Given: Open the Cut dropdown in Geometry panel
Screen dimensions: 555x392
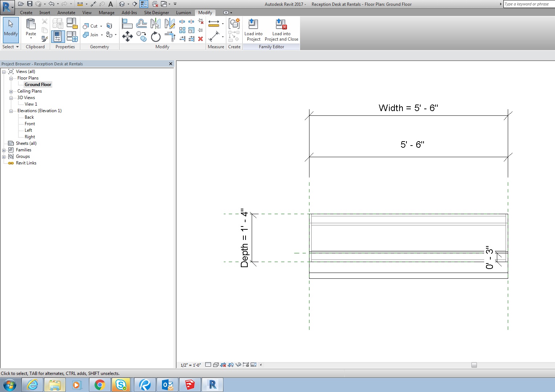Looking at the screenshot, I should (101, 26).
